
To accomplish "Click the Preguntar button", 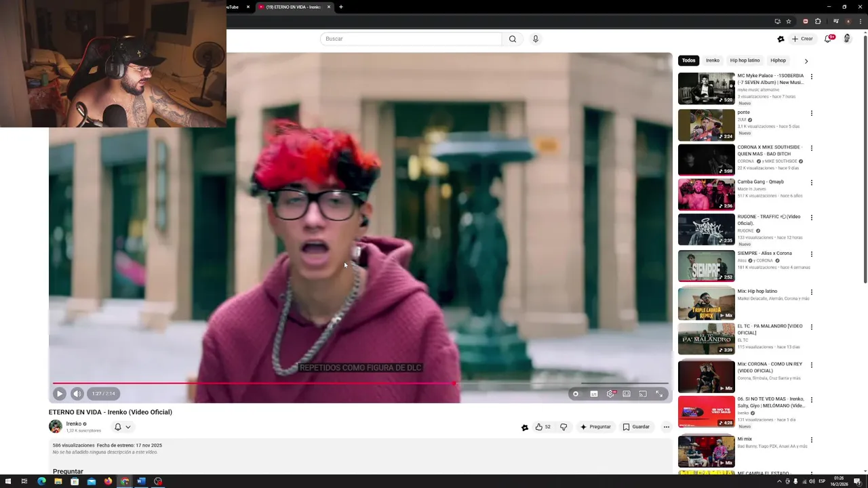I will pyautogui.click(x=595, y=427).
